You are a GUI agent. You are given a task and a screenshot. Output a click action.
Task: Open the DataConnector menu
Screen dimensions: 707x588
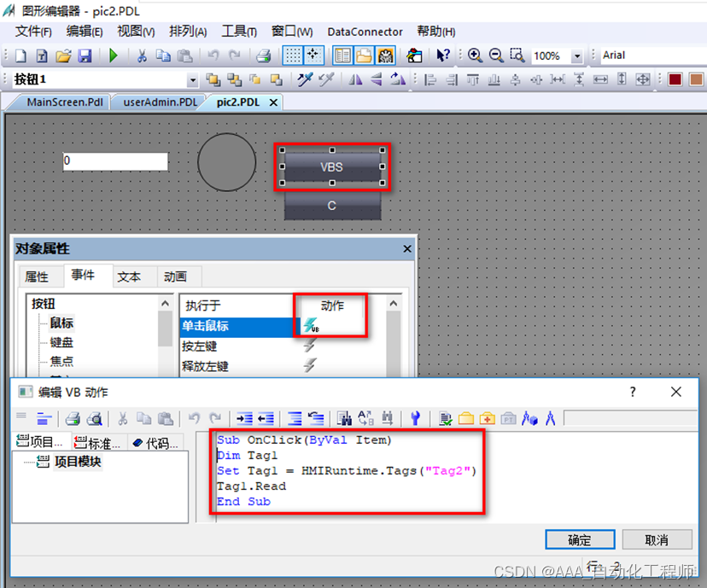[365, 32]
